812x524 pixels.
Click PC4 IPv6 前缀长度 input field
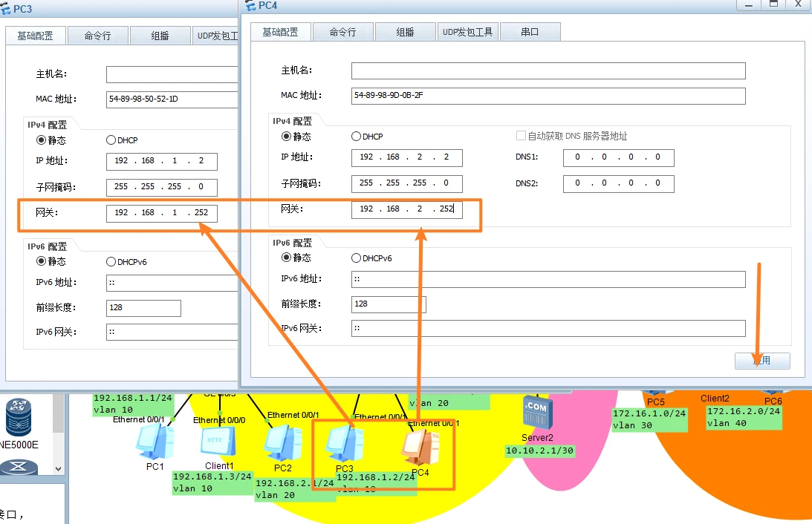click(x=389, y=304)
